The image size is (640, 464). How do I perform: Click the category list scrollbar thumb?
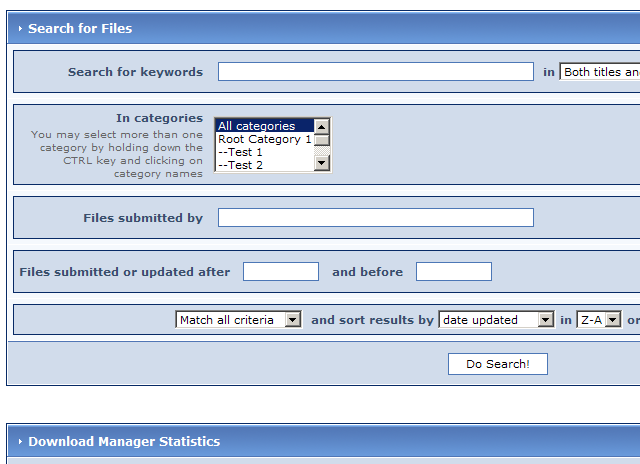click(x=322, y=140)
